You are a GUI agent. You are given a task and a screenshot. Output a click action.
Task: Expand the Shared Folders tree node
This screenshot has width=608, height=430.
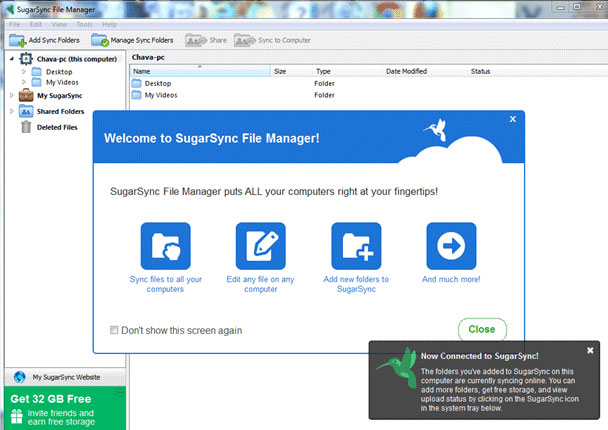[x=12, y=111]
